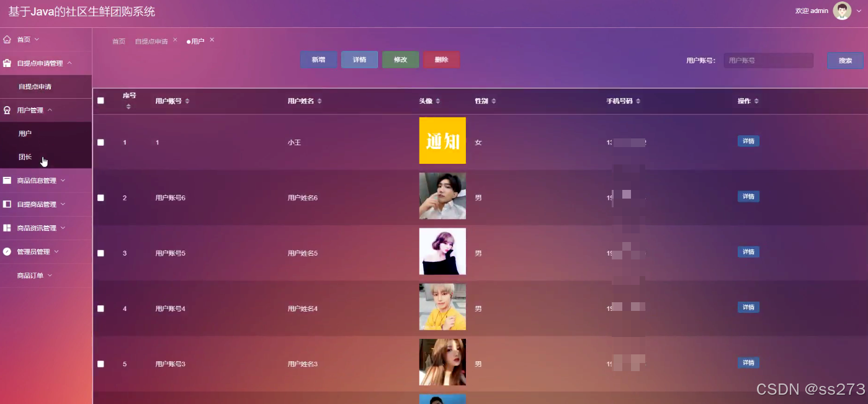This screenshot has width=868, height=404.
Task: Click the 欢迎 admin text
Action: pyautogui.click(x=812, y=11)
